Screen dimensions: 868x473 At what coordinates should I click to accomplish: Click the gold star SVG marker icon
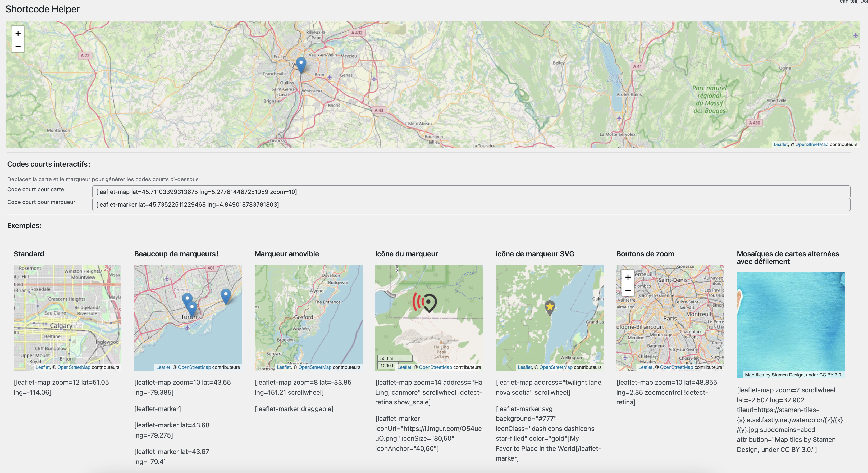point(550,306)
